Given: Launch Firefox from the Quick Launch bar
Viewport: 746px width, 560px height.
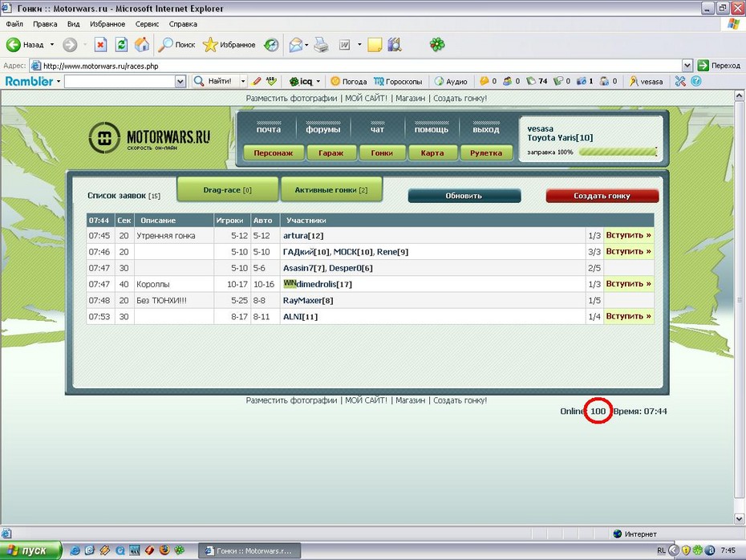Looking at the screenshot, I should point(164,550).
